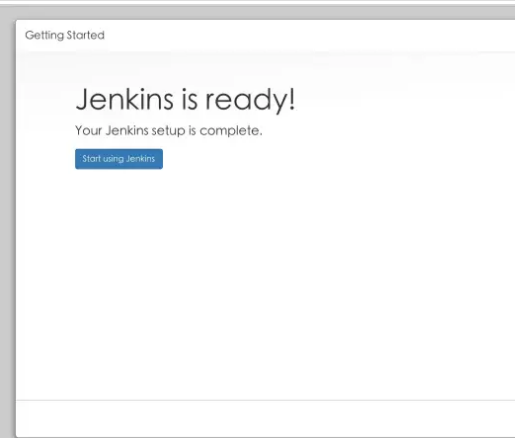The height and width of the screenshot is (438, 515).
Task: Click the word 'Started' in the dialog header
Action: 86,35
